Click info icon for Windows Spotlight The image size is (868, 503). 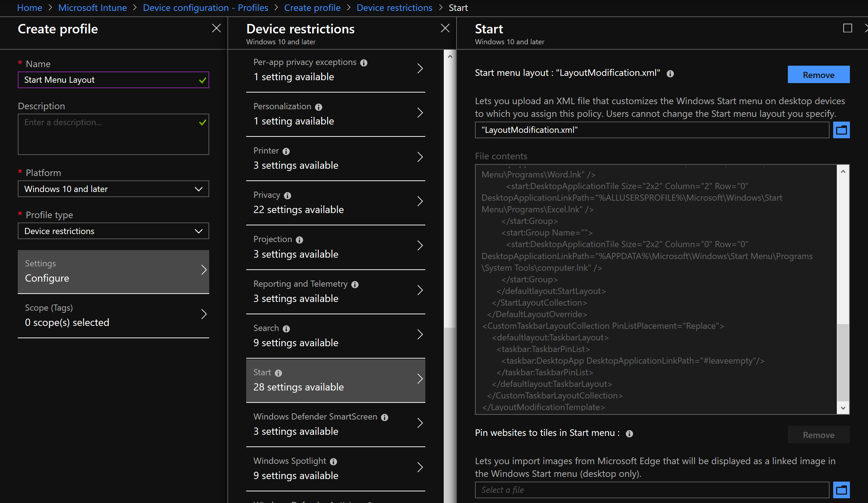coord(334,462)
